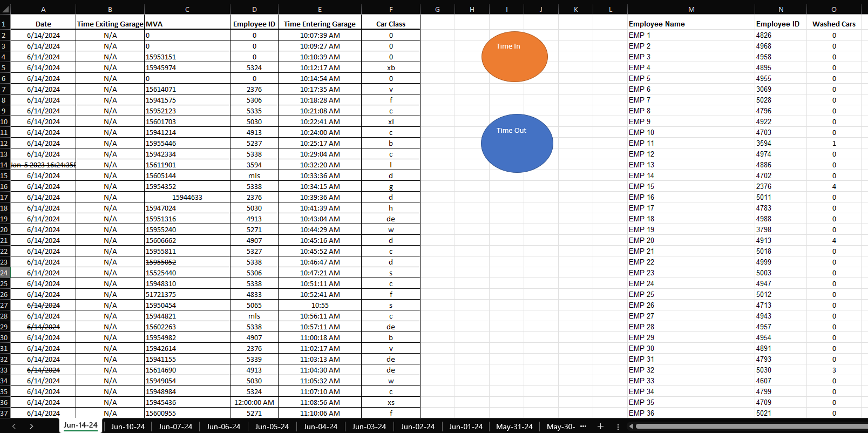This screenshot has height=433, width=868.
Task: Select the employee ID 4913 for EMP 20
Action: pyautogui.click(x=781, y=240)
